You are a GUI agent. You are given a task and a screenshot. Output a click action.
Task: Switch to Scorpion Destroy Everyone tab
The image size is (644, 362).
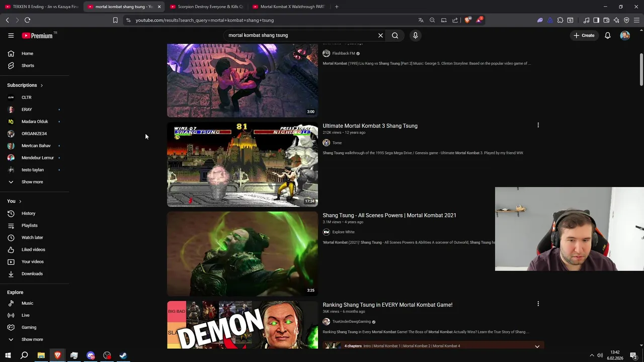[207, 7]
